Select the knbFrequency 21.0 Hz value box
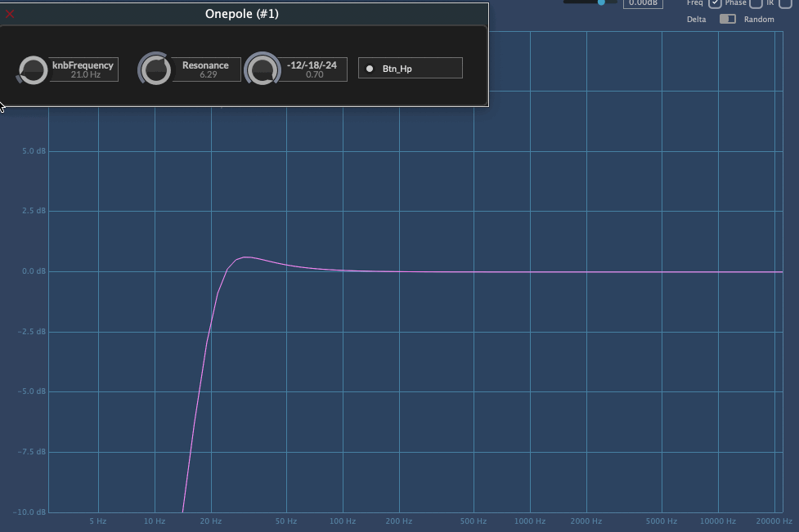 [x=84, y=69]
